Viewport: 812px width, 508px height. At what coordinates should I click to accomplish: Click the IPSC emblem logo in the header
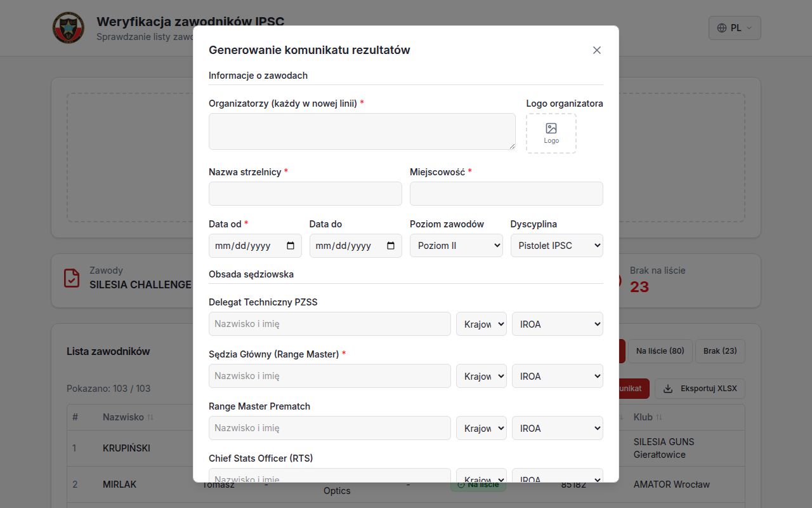[x=69, y=28]
